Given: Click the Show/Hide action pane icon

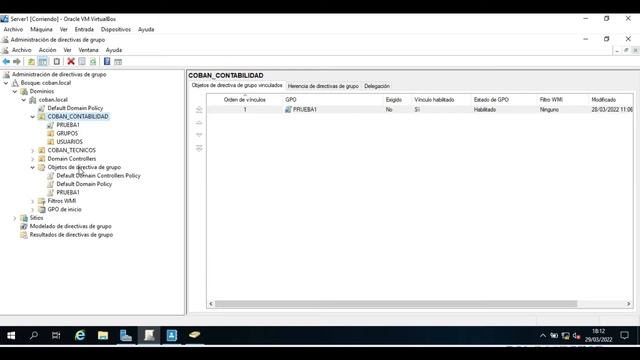Looking at the screenshot, I should coord(118,62).
